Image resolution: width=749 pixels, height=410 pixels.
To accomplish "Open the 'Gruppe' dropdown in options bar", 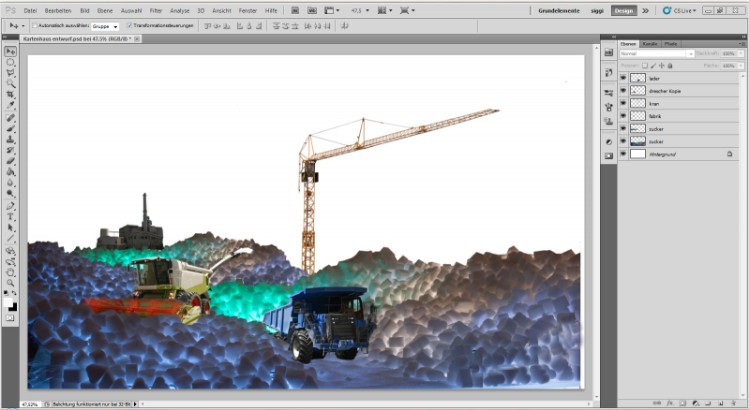I will [x=105, y=25].
